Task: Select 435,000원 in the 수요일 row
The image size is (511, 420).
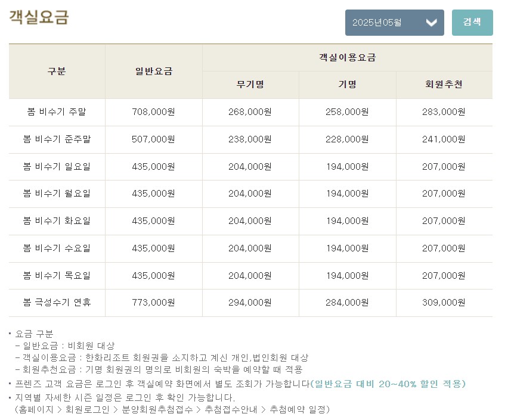Action: (x=153, y=248)
